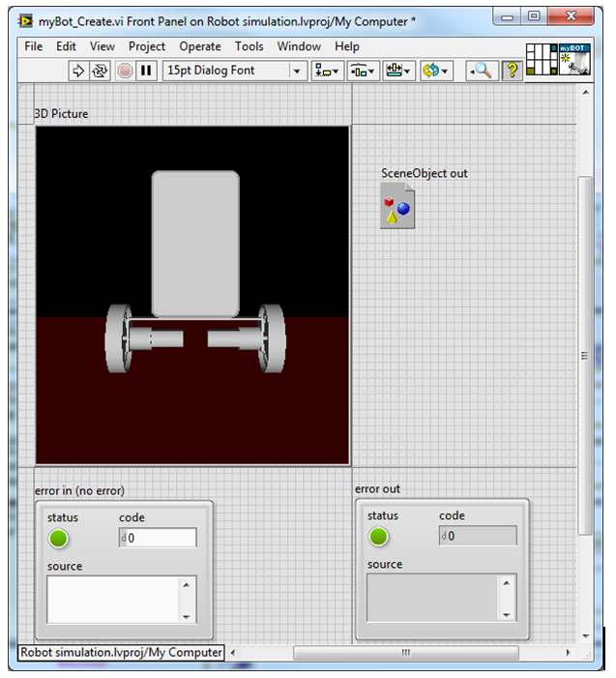Viewport: 616px width, 678px height.
Task: Click the Search magnifier icon
Action: [482, 71]
